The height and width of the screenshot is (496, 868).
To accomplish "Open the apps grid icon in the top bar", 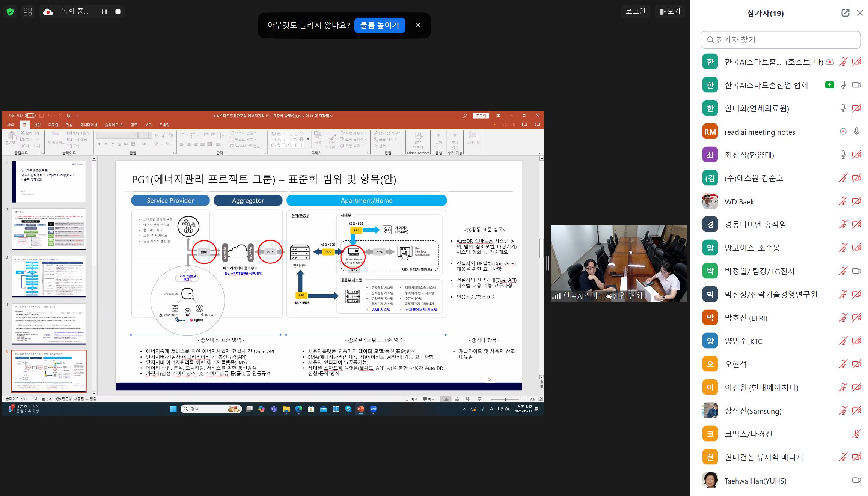I will [28, 12].
